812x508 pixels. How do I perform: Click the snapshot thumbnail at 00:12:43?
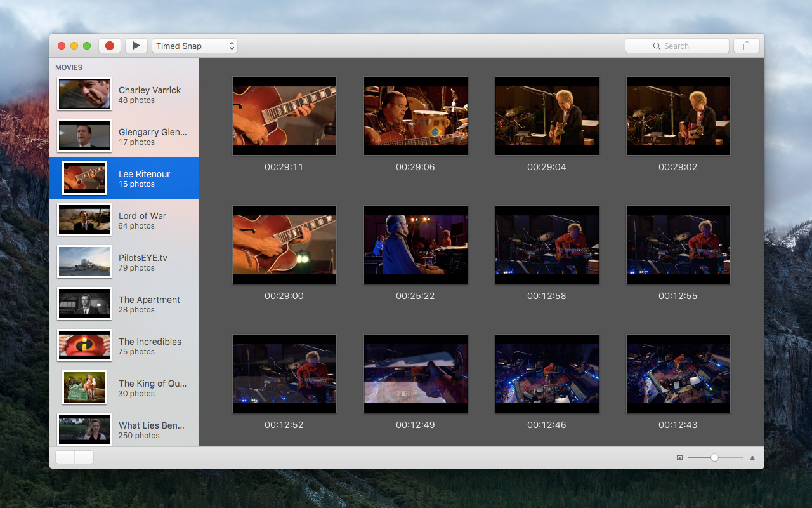pos(678,373)
